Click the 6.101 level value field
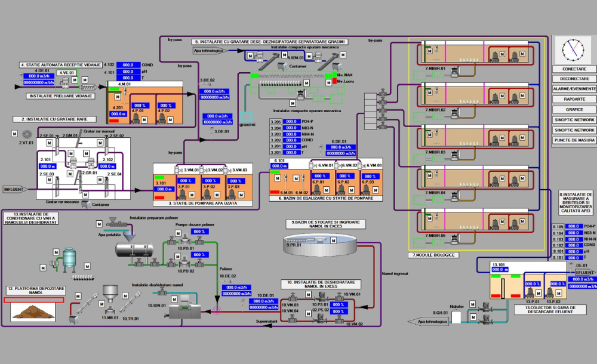Viewport: 597px width, 364px height. click(280, 166)
